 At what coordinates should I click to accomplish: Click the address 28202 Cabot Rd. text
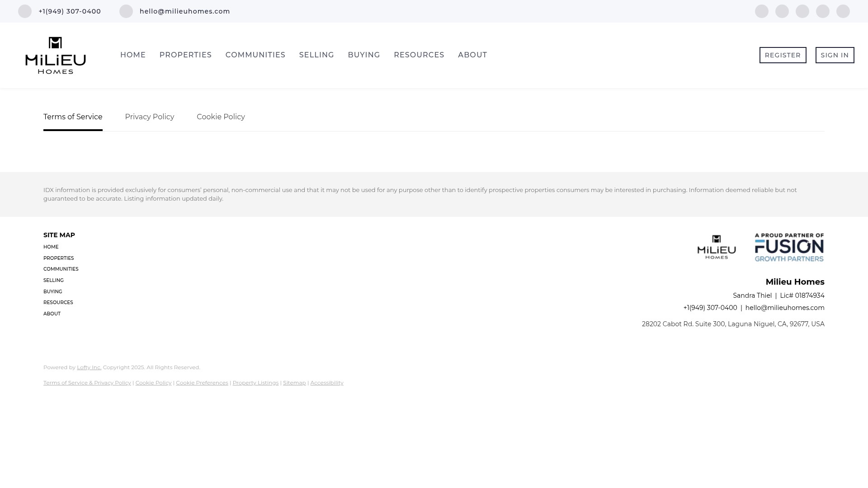pos(733,324)
